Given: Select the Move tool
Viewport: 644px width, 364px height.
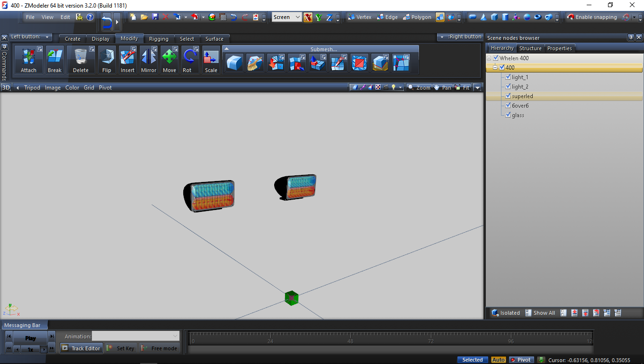Looking at the screenshot, I should point(169,57).
